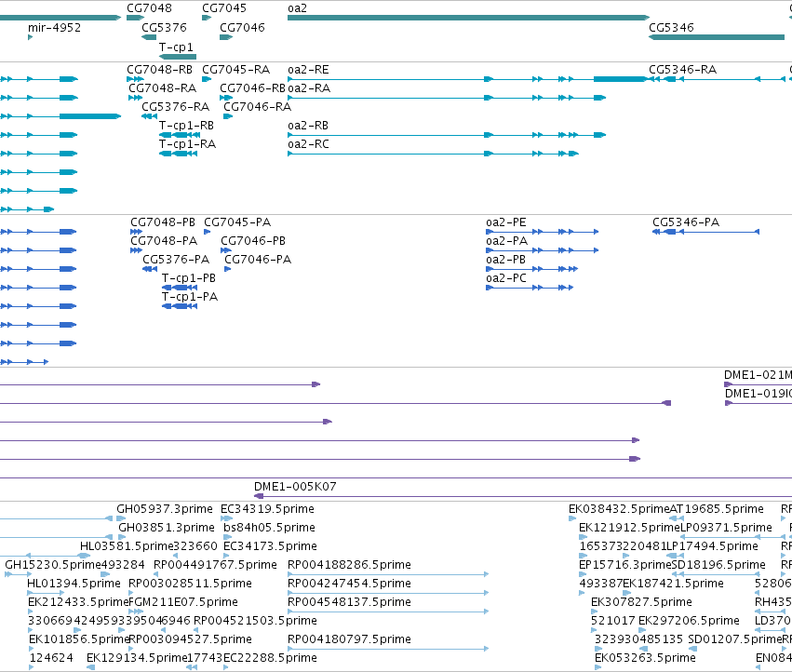Click the CG5376-RA transcript label
The width and height of the screenshot is (792, 672).
(x=175, y=107)
